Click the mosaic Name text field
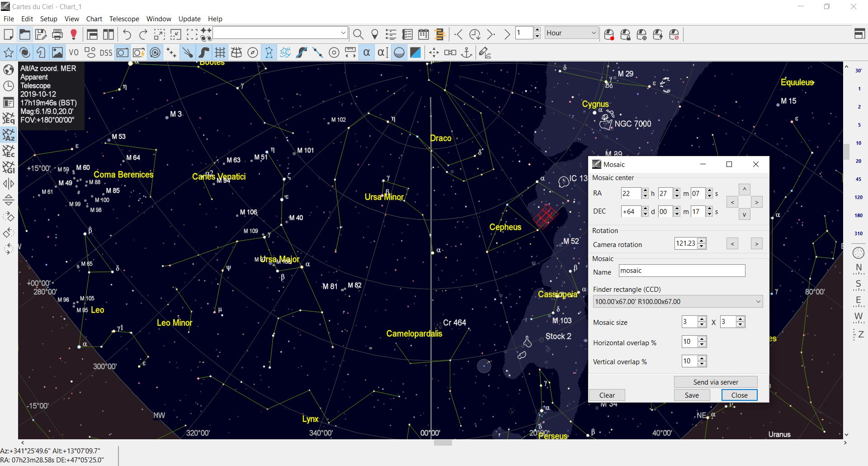Image resolution: width=868 pixels, height=466 pixels. [681, 271]
